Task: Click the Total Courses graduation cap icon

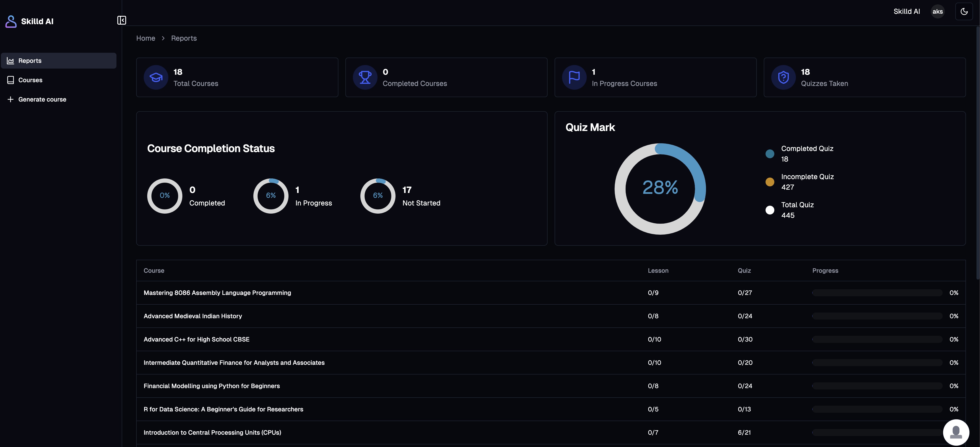Action: tap(156, 78)
